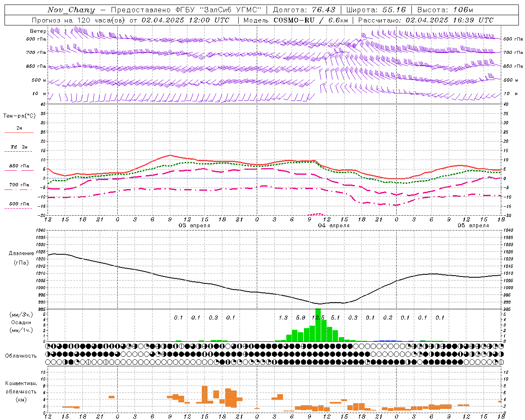
Task: Click the '0.2' precipitation value
Action: point(388,317)
